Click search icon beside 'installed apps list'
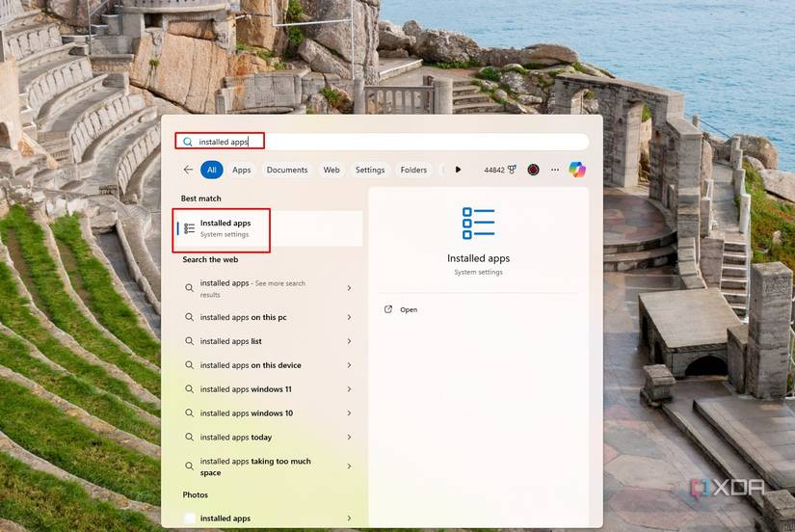This screenshot has width=795, height=532. (189, 341)
